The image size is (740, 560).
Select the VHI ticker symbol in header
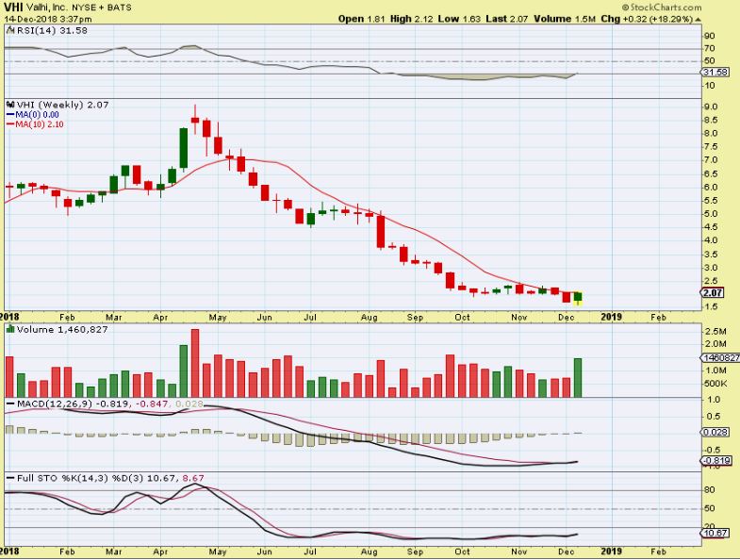13,8
